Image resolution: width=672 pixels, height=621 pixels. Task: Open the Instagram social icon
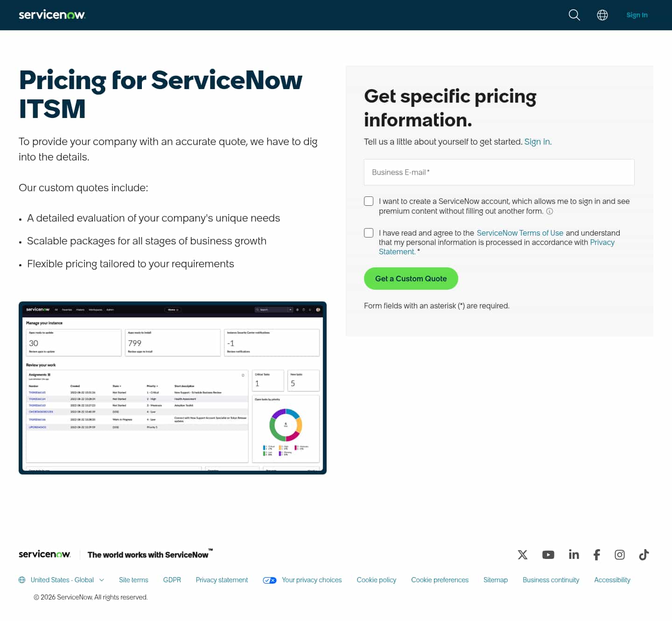coord(620,555)
